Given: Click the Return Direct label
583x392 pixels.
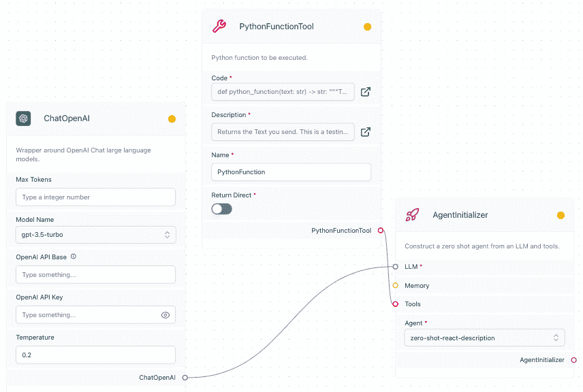Looking at the screenshot, I should point(232,195).
